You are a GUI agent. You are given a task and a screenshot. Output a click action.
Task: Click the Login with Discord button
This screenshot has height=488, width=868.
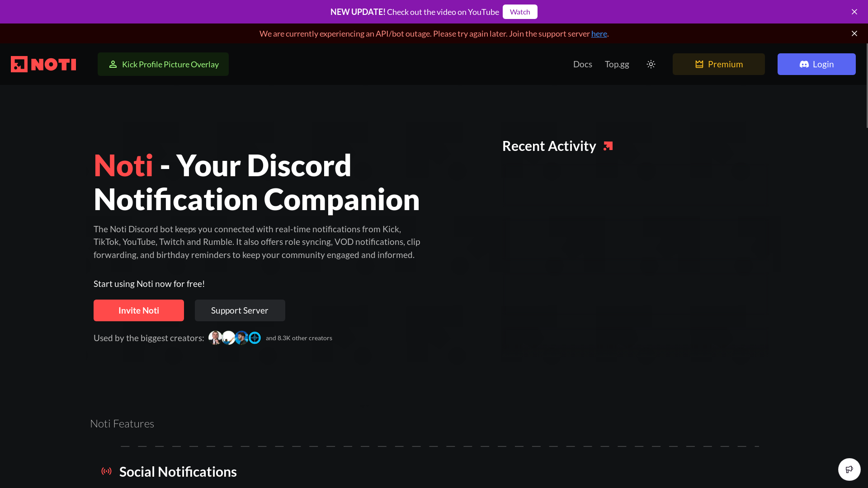click(x=816, y=64)
